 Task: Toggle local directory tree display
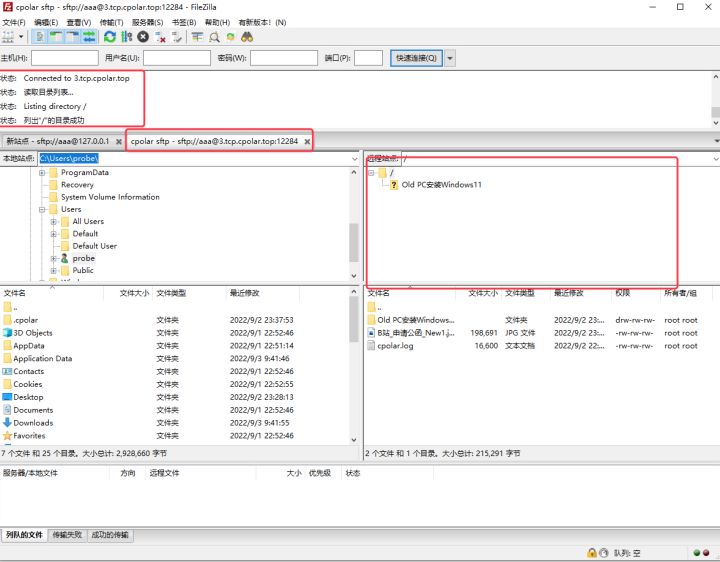pos(56,37)
